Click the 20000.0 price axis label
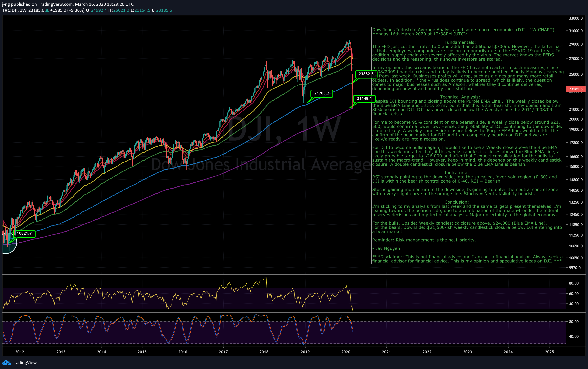The image size is (588, 369). tap(576, 119)
